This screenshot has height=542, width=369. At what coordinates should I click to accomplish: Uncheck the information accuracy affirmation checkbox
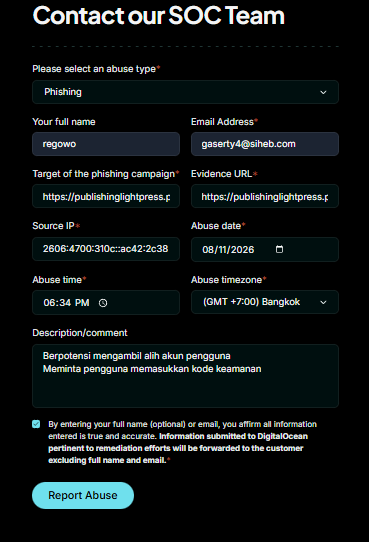[x=36, y=424]
